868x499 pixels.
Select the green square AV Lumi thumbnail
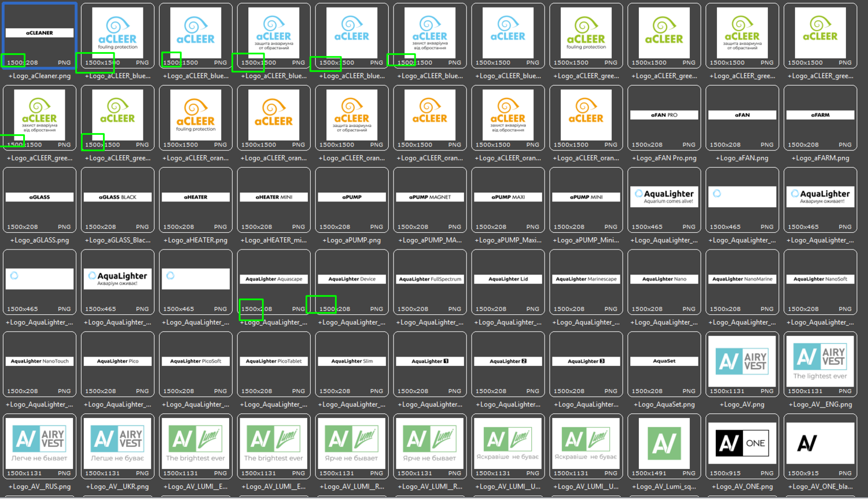pyautogui.click(x=664, y=446)
